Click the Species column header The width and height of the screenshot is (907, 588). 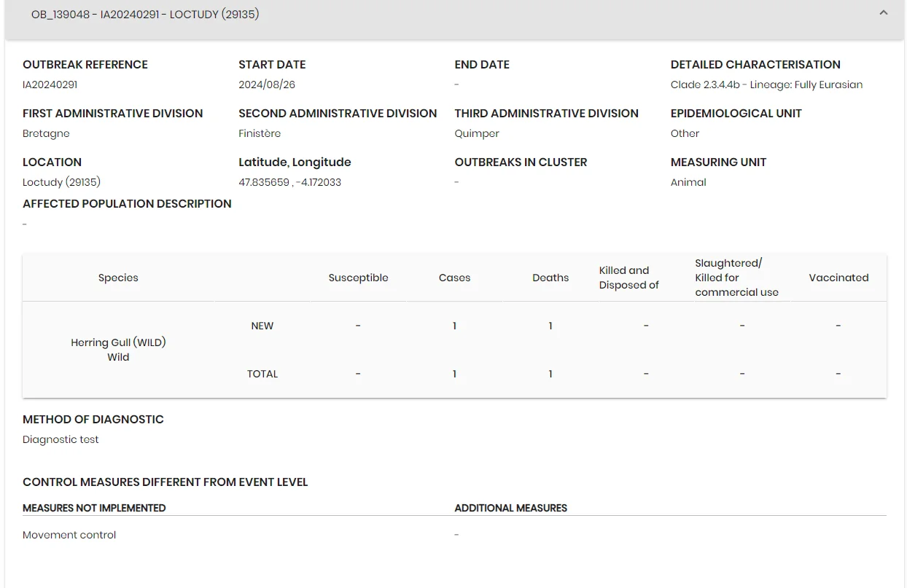[118, 278]
